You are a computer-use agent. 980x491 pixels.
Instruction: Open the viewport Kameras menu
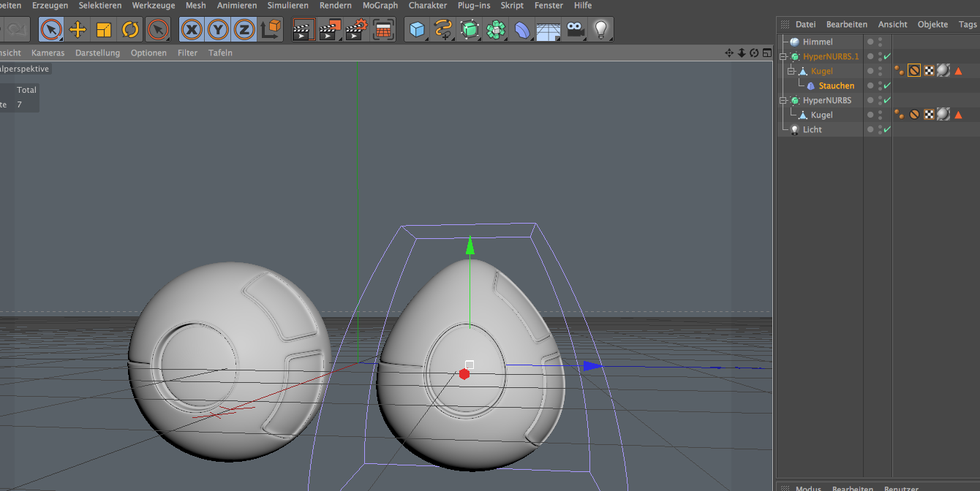click(48, 53)
